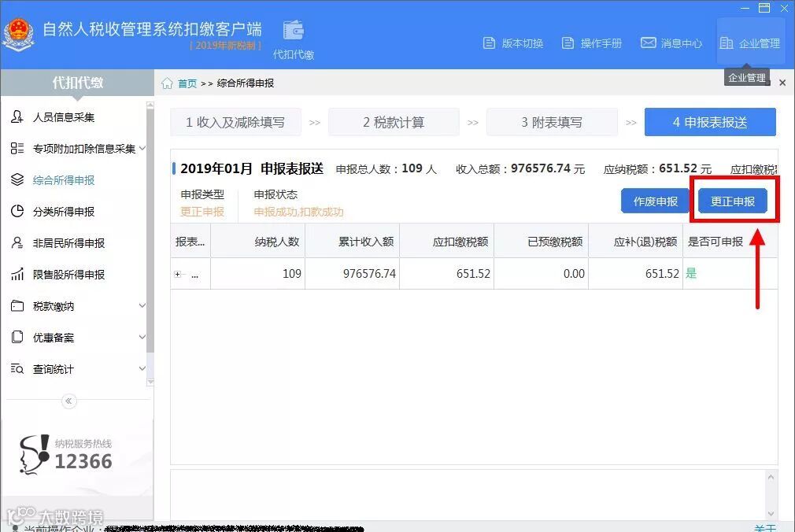Click the 分类所得申报 pie chart icon
Image resolution: width=795 pixels, height=532 pixels.
click(17, 211)
